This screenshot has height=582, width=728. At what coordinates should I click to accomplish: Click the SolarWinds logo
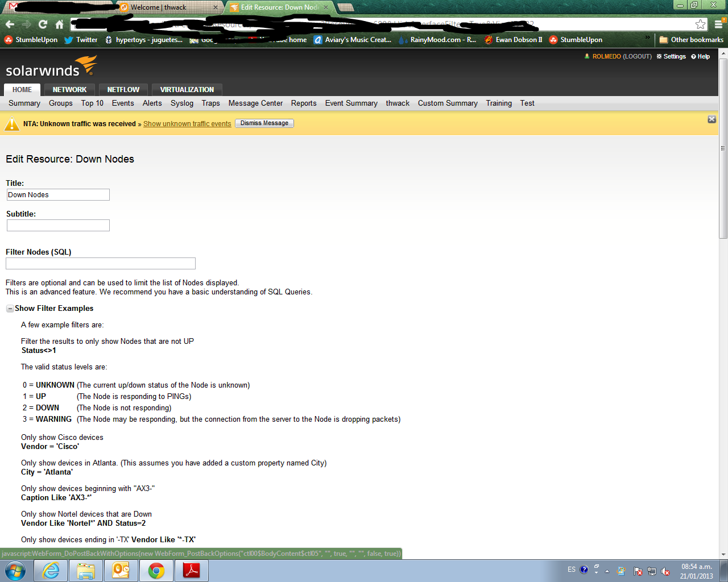pos(51,66)
